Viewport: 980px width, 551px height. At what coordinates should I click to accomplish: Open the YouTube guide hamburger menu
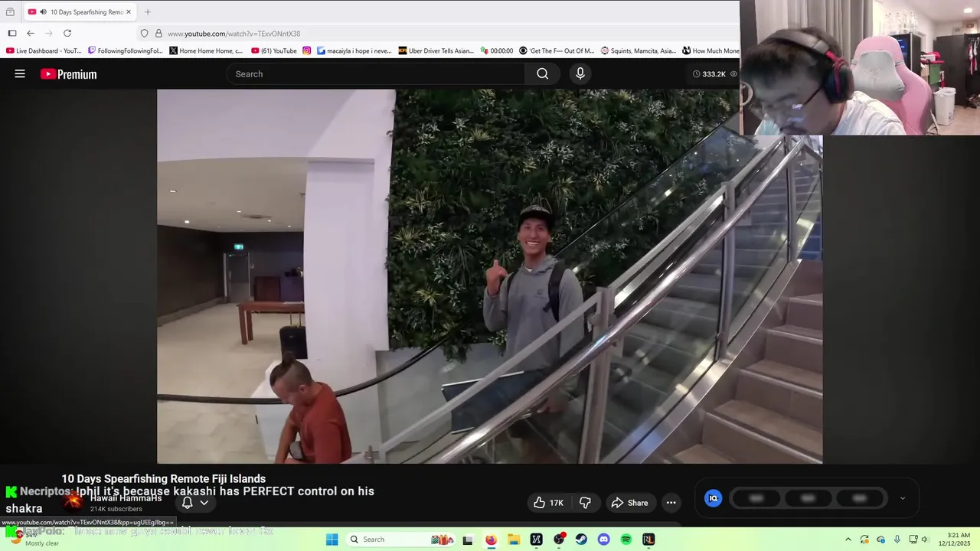coord(20,74)
